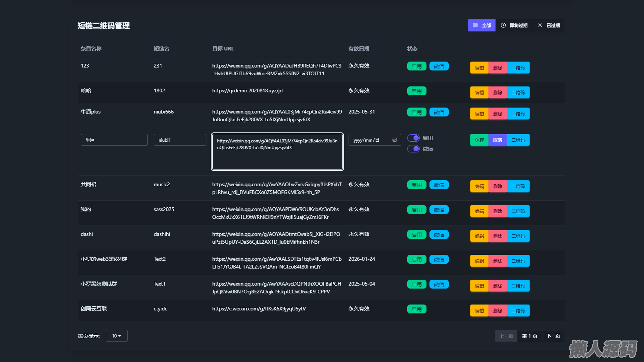Switch to the 即将过期 filter tab
Screen dimensions: 644x362
click(514, 26)
